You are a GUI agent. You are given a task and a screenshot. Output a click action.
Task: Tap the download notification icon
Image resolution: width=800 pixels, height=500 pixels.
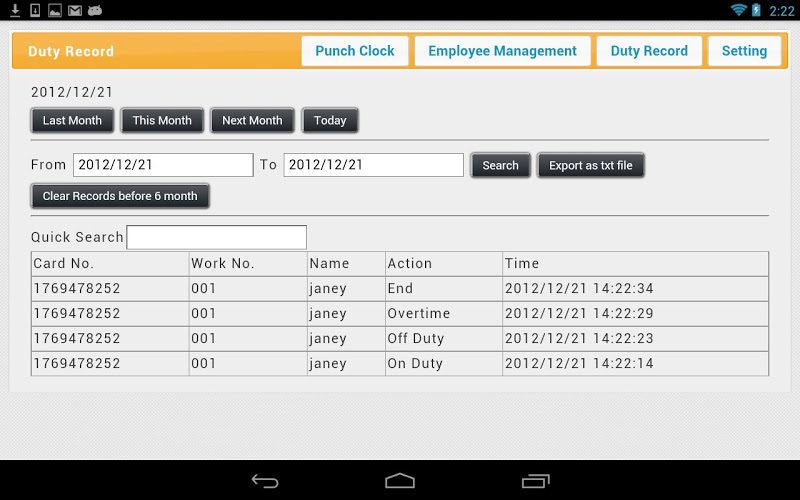[x=15, y=10]
